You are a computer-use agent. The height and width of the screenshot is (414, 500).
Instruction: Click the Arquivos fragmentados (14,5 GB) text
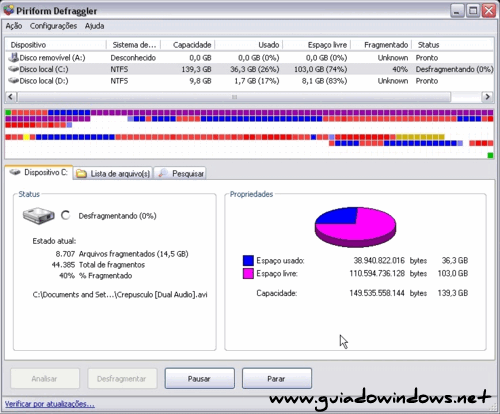click(133, 254)
